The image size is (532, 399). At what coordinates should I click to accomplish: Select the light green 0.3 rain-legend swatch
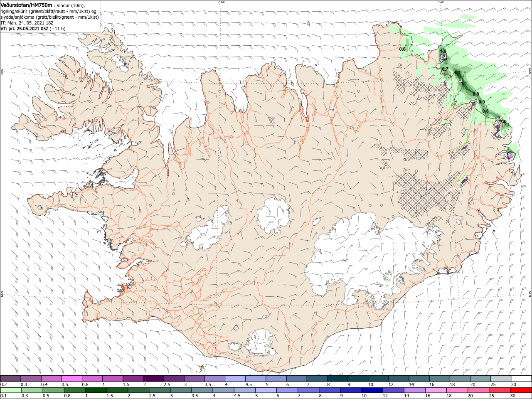pyautogui.click(x=32, y=390)
